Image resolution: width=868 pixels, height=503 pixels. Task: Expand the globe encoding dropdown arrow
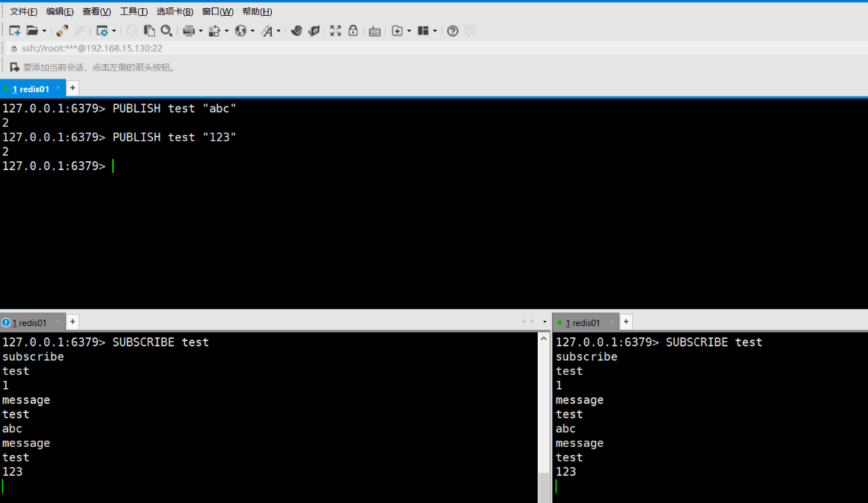click(x=252, y=31)
